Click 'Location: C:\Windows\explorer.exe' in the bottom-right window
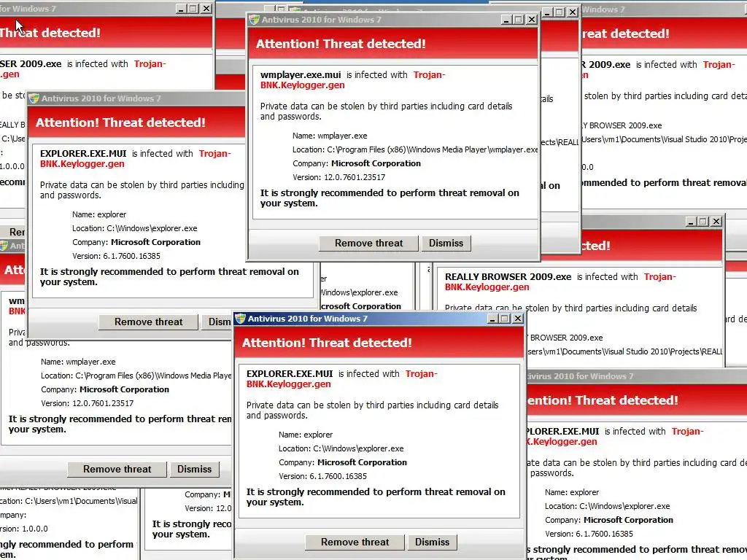747x560 pixels. [608, 506]
